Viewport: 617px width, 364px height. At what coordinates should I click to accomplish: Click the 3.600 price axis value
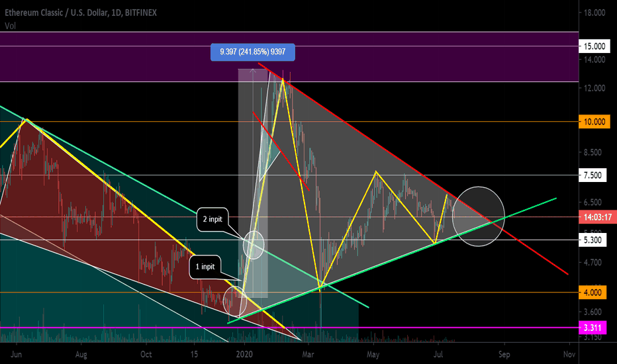tap(593, 312)
